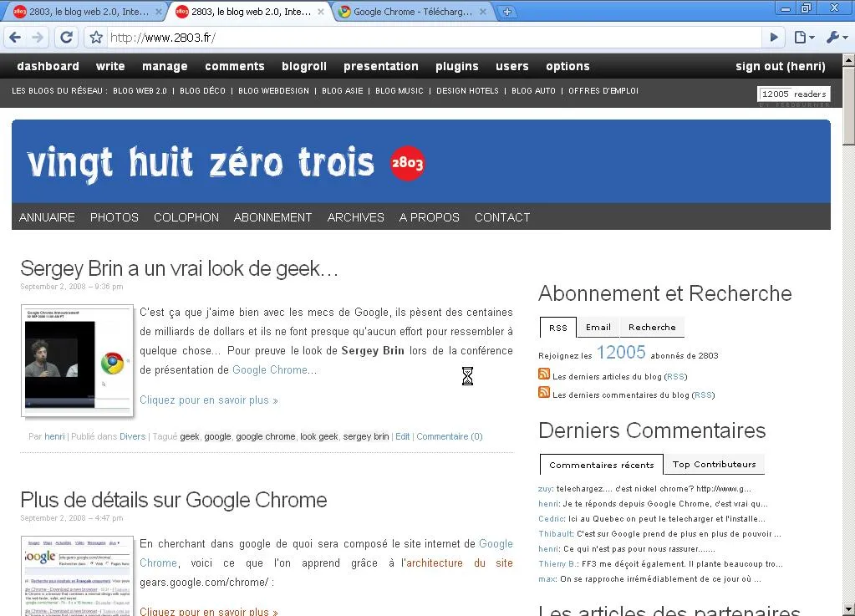Open the DESIGN HOTELS network link
Viewport: 855px width, 616px height.
[x=467, y=90]
